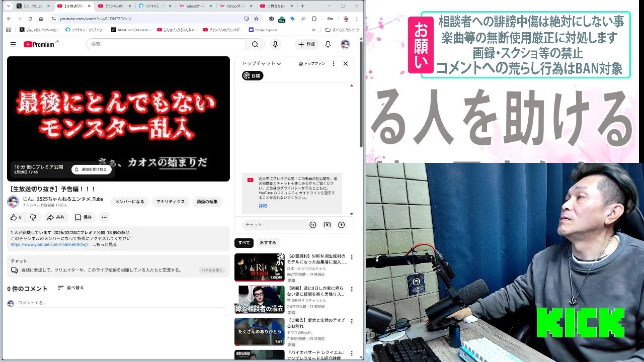Viewport: 644px width, 362px height.
Task: Open the notifications bell
Action: pos(328,44)
